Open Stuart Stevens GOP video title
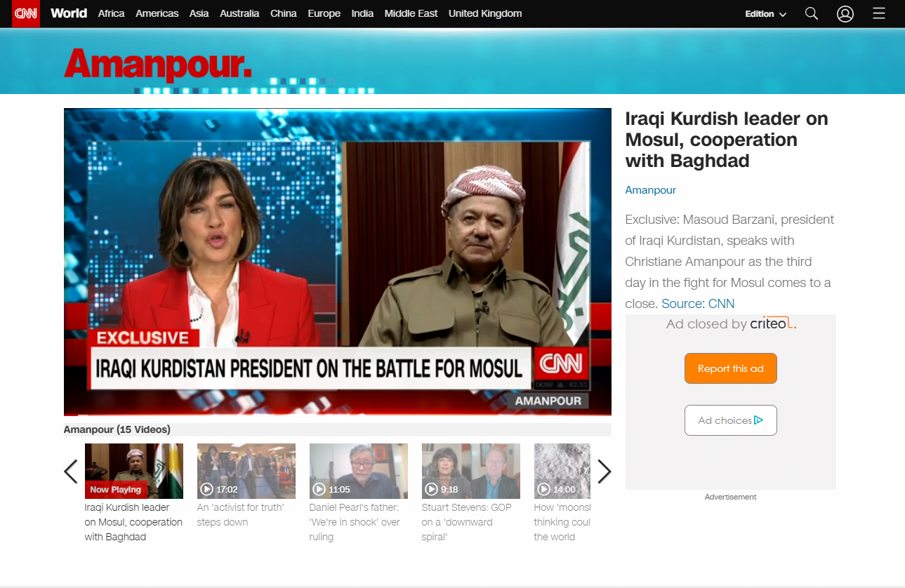Image resolution: width=905 pixels, height=588 pixels. 466,522
